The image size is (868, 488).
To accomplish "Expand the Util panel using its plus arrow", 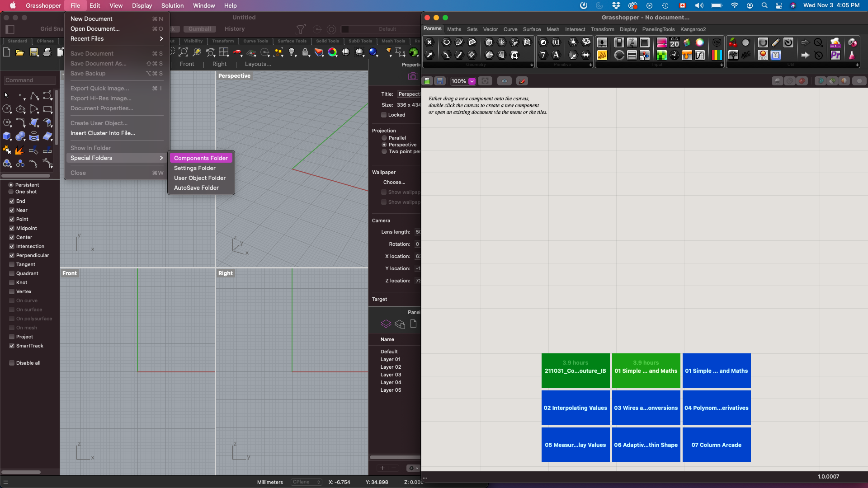I will click(x=857, y=65).
